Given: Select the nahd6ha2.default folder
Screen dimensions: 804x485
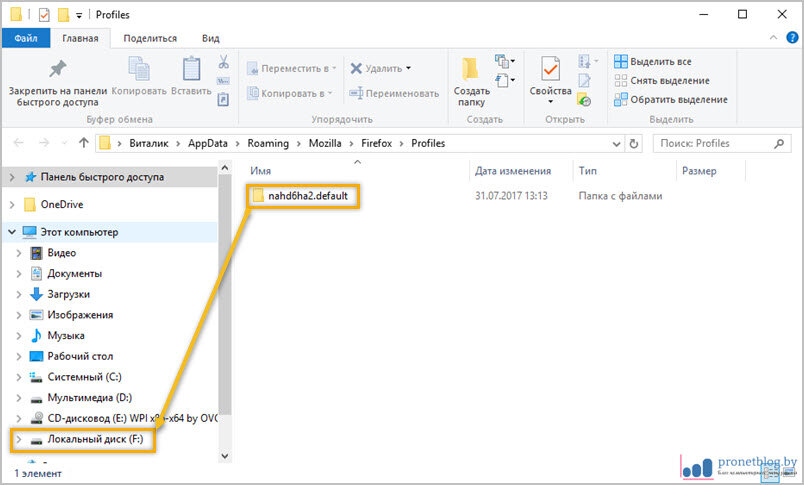Looking at the screenshot, I should tap(307, 196).
